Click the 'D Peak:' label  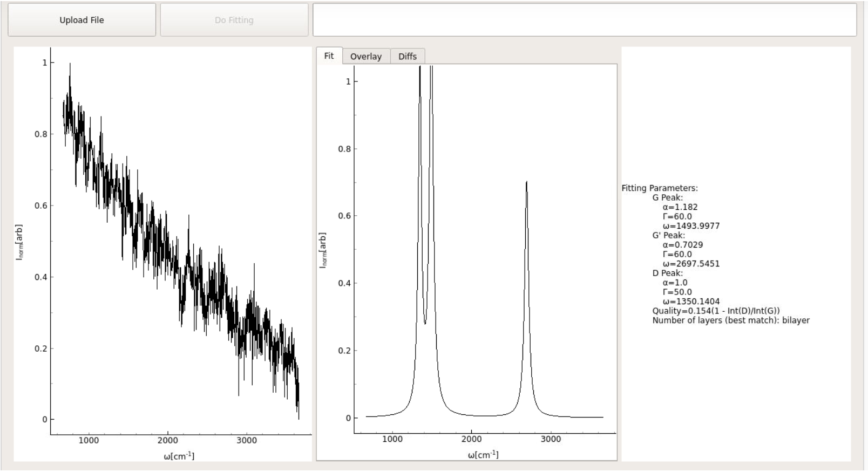(x=667, y=273)
